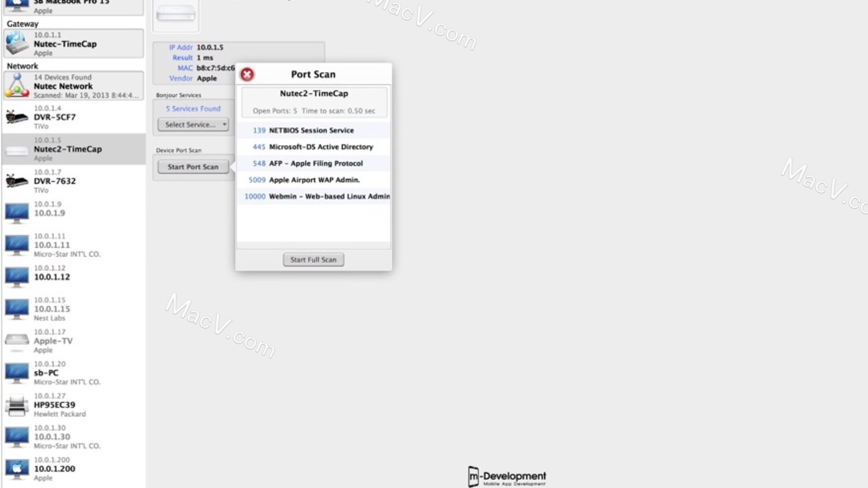
Task: Select 139 NETBIOS Session Service entry
Action: tap(314, 130)
